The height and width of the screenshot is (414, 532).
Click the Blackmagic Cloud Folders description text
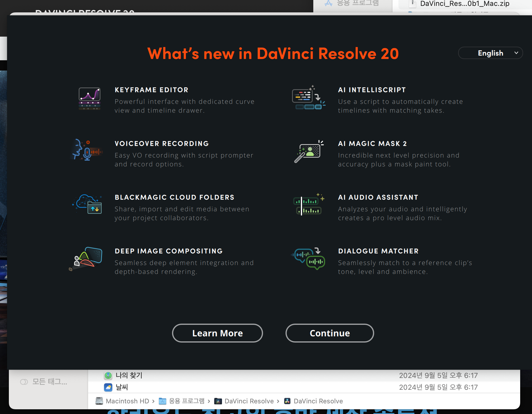[182, 213]
